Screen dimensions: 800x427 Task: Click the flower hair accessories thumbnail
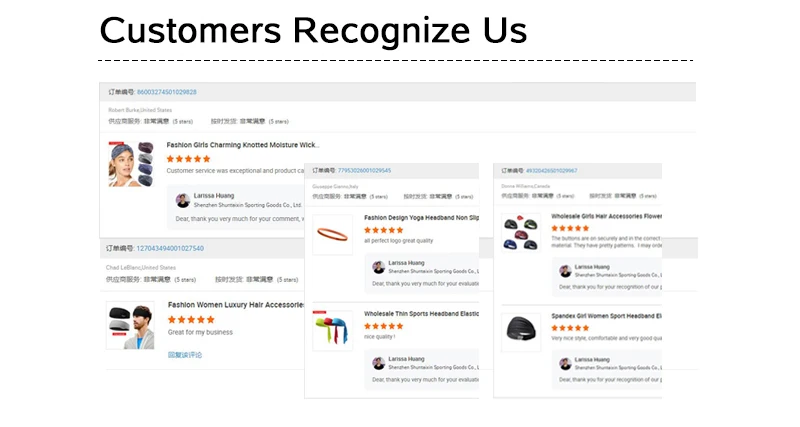point(522,234)
